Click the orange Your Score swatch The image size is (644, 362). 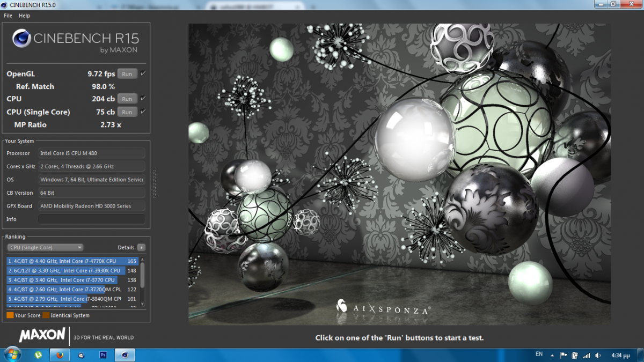click(x=10, y=315)
